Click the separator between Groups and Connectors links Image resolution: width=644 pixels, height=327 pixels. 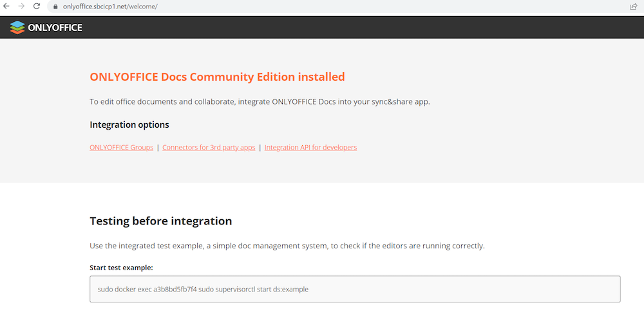(x=158, y=147)
